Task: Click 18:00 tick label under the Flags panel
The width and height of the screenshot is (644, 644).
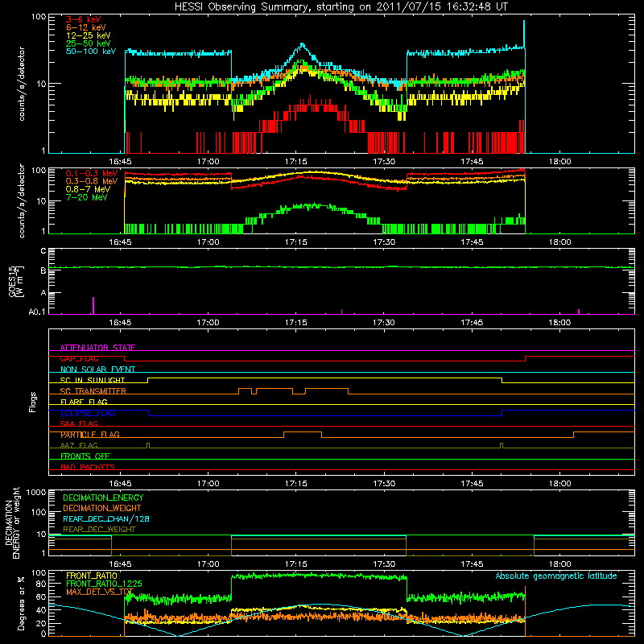Action: (559, 484)
